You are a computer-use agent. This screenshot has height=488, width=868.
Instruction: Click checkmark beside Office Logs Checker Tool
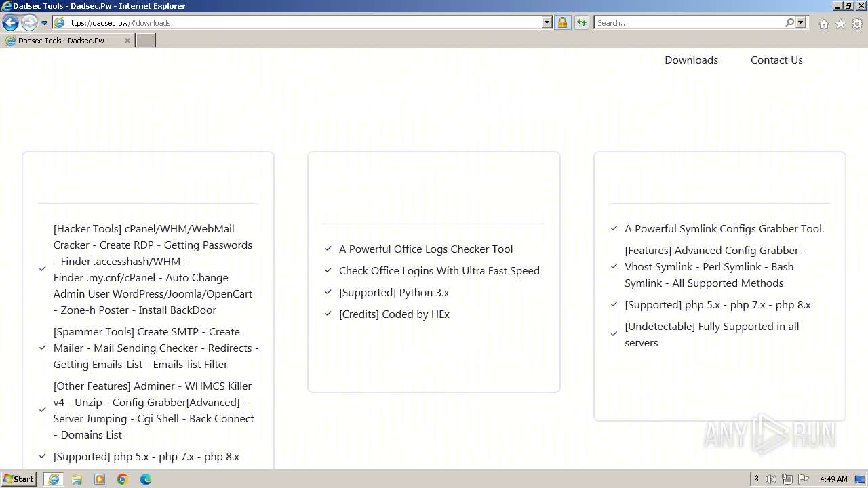tap(328, 249)
